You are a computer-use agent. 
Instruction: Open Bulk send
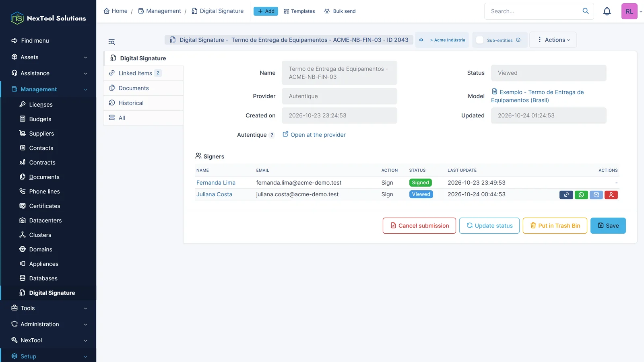tap(340, 11)
